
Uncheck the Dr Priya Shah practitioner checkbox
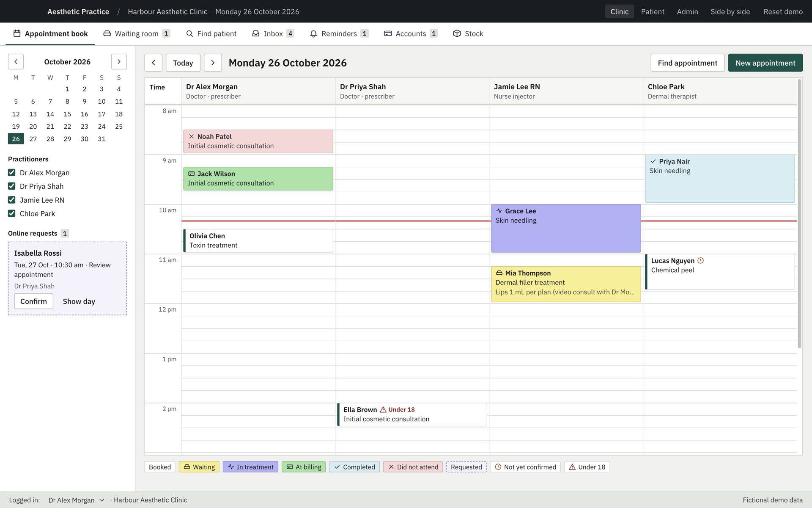[12, 186]
